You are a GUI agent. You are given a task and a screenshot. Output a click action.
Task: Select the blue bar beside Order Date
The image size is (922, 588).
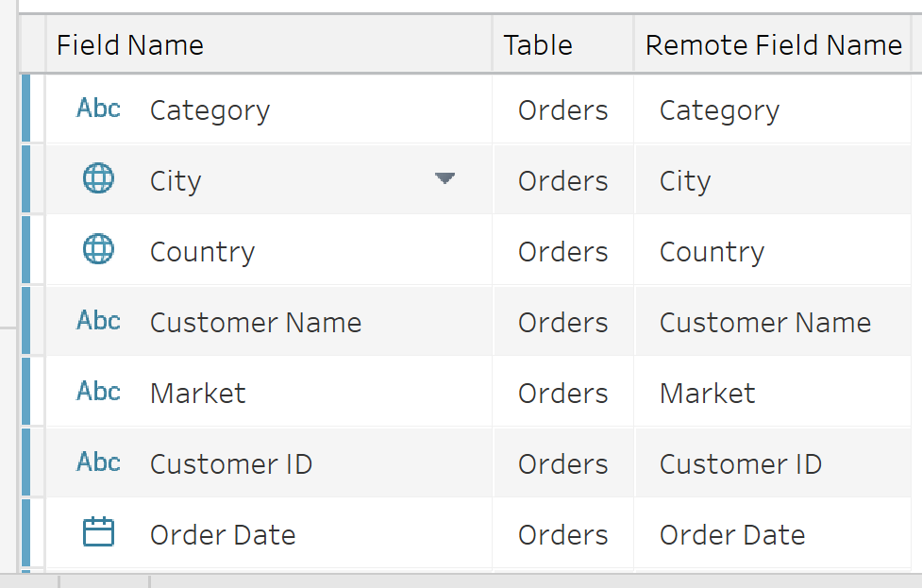tap(30, 534)
